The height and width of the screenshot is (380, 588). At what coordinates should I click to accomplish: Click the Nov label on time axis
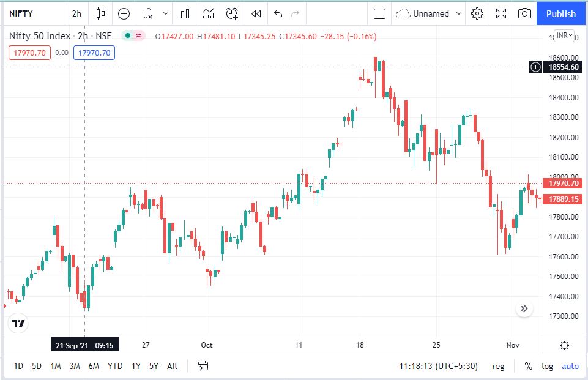click(513, 345)
